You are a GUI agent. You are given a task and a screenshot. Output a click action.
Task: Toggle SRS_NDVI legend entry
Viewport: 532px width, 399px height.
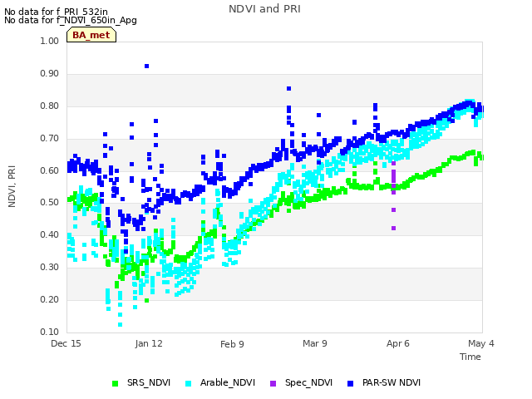point(141,382)
